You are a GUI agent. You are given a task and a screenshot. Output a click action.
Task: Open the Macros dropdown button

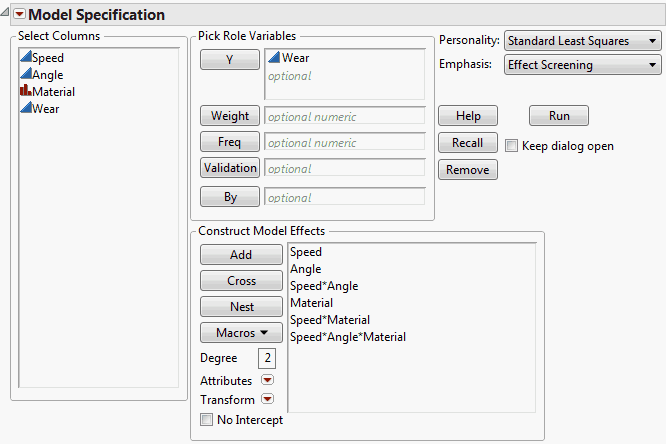click(241, 333)
